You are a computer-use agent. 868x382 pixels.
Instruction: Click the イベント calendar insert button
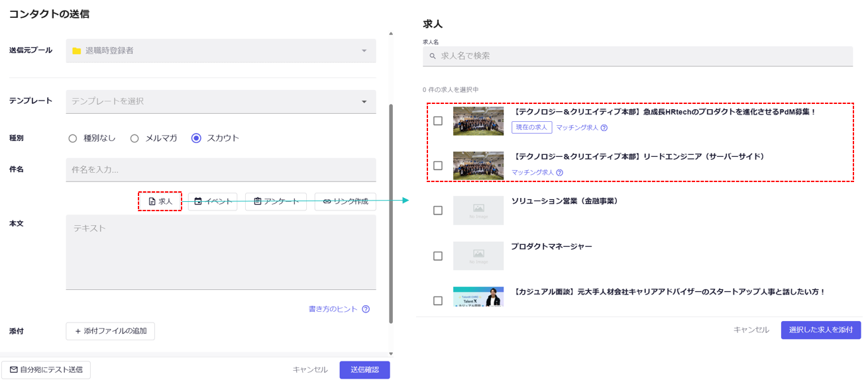[x=213, y=201]
